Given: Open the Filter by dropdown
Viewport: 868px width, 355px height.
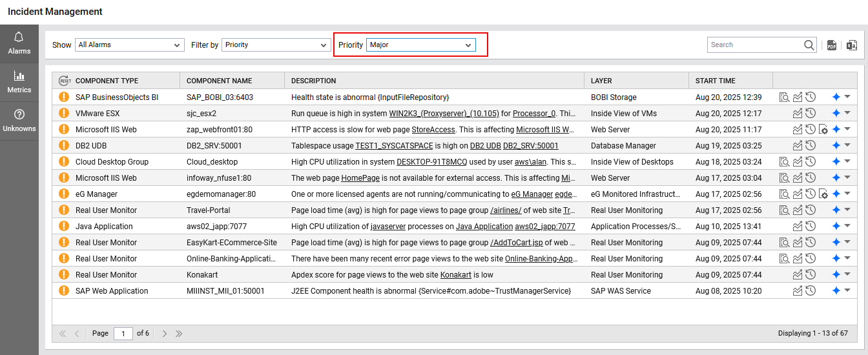Looking at the screenshot, I should (x=276, y=45).
